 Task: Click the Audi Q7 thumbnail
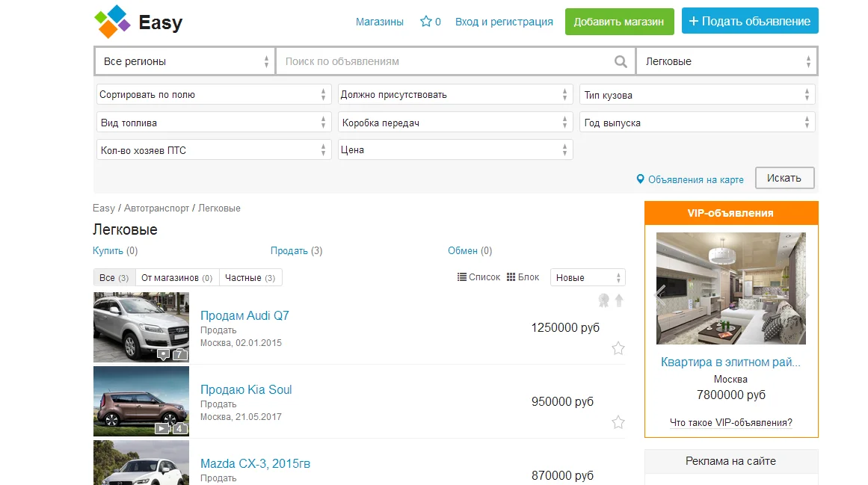point(141,327)
